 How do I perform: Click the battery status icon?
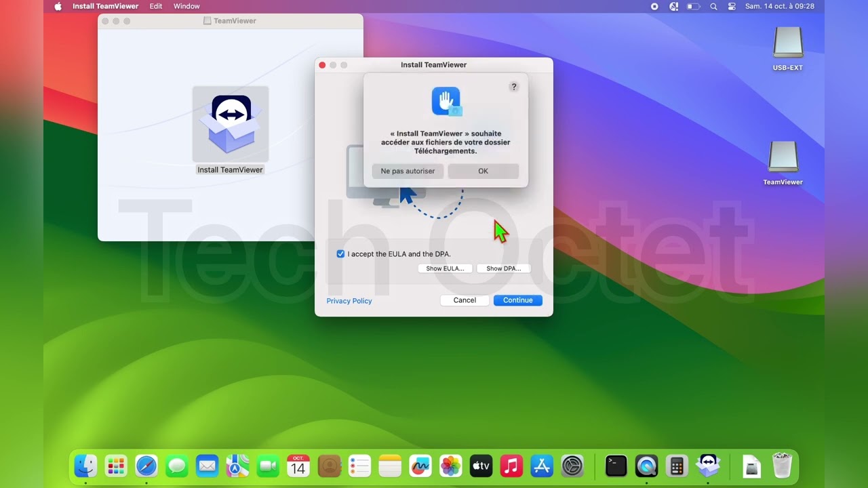click(693, 6)
